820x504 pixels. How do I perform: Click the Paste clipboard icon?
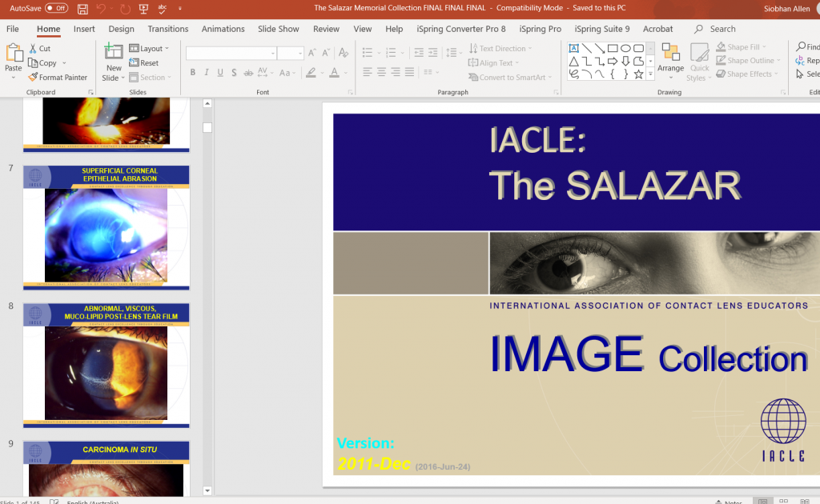click(x=14, y=54)
